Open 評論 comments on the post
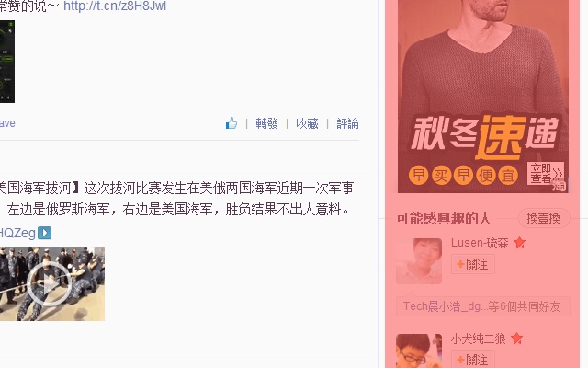The width and height of the screenshot is (588, 368). point(347,123)
